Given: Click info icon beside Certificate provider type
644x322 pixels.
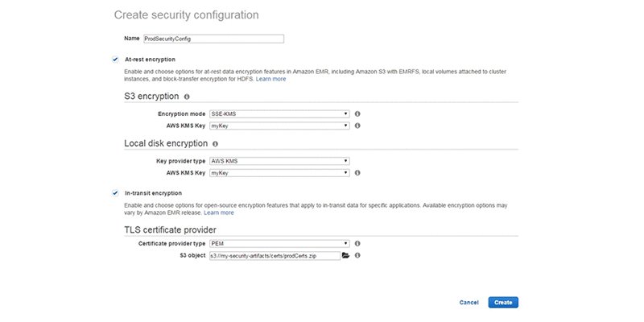Looking at the screenshot, I should 357,244.
